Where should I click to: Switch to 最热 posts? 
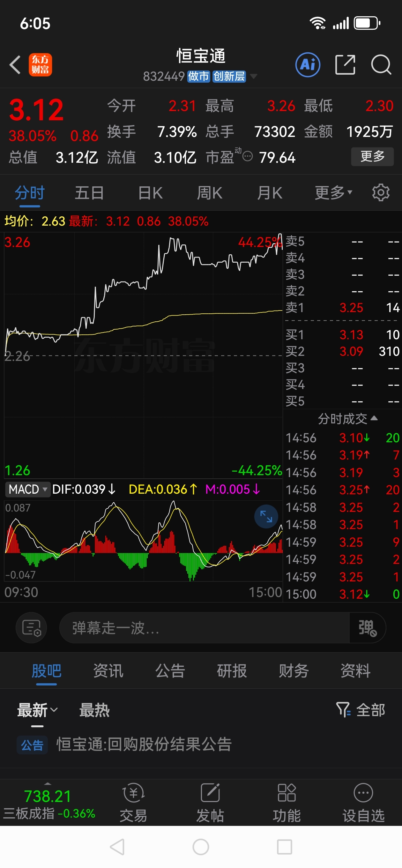pos(94,710)
